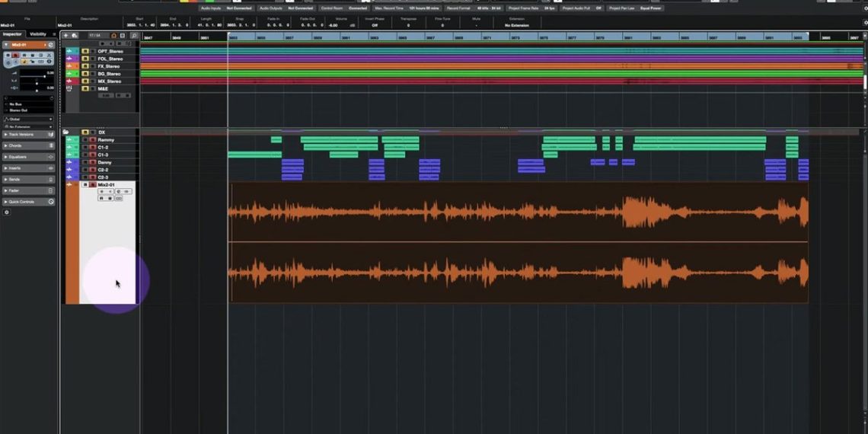This screenshot has width=868, height=434.
Task: Toggle mute on the Mix2-01 track
Action: 85,185
